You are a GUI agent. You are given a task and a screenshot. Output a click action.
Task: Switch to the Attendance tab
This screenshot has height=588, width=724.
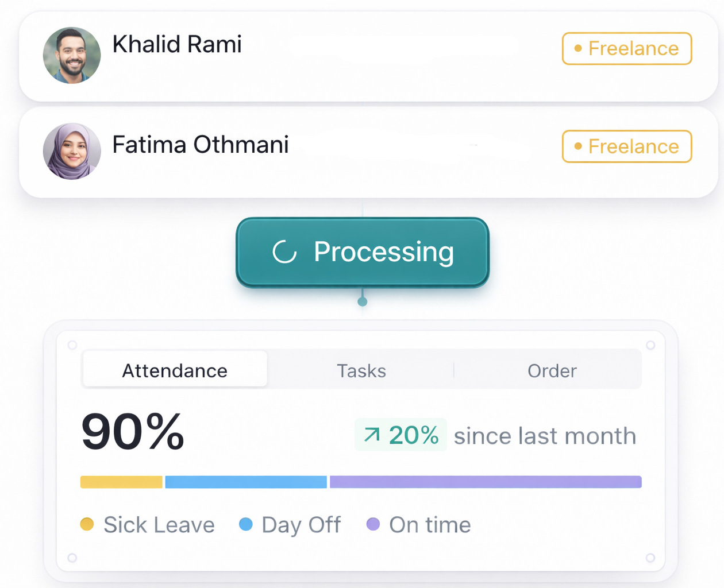[175, 370]
